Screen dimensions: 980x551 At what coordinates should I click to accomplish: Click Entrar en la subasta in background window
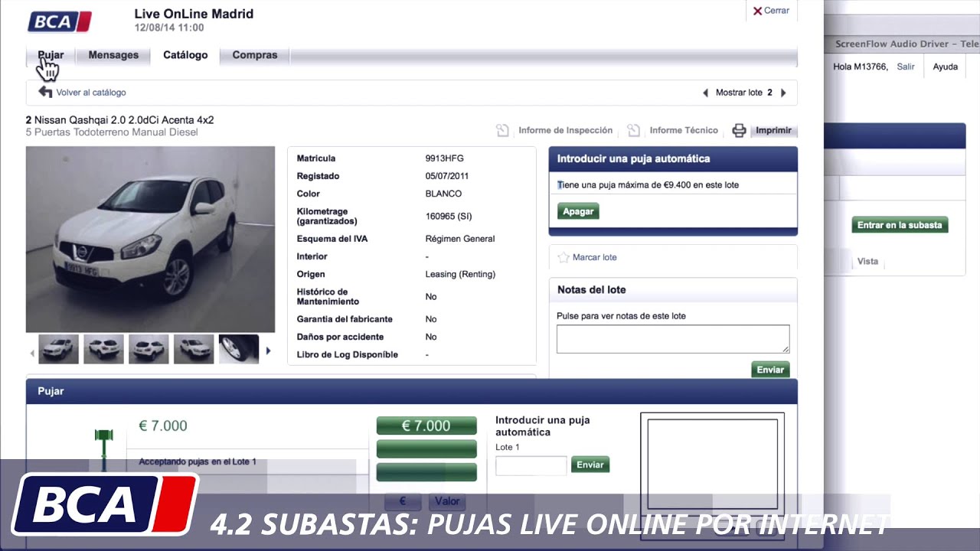[x=900, y=225]
